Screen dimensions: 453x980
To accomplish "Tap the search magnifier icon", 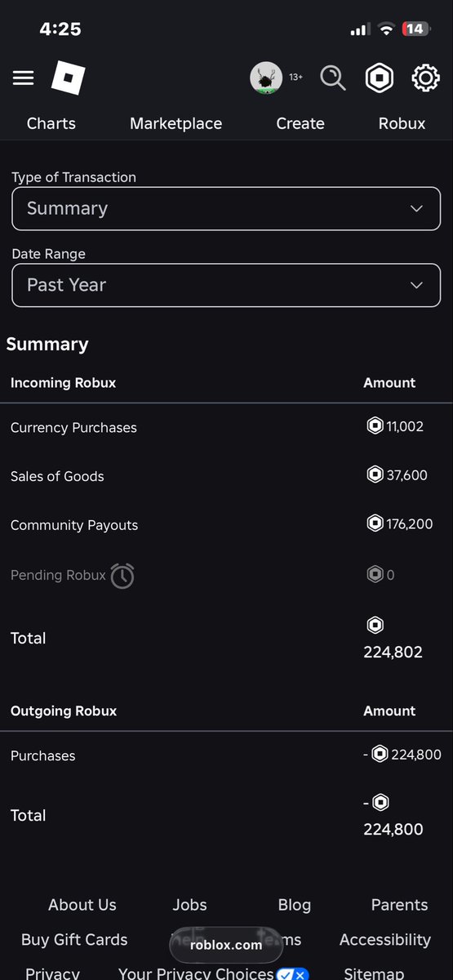I will tap(332, 78).
